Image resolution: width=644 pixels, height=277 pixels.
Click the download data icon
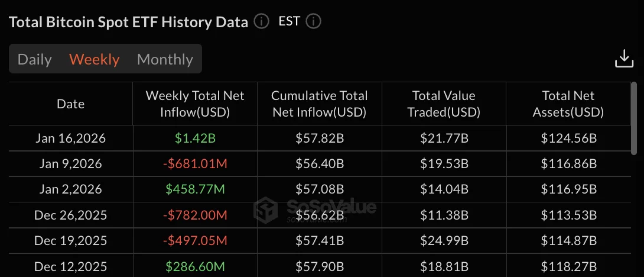624,59
